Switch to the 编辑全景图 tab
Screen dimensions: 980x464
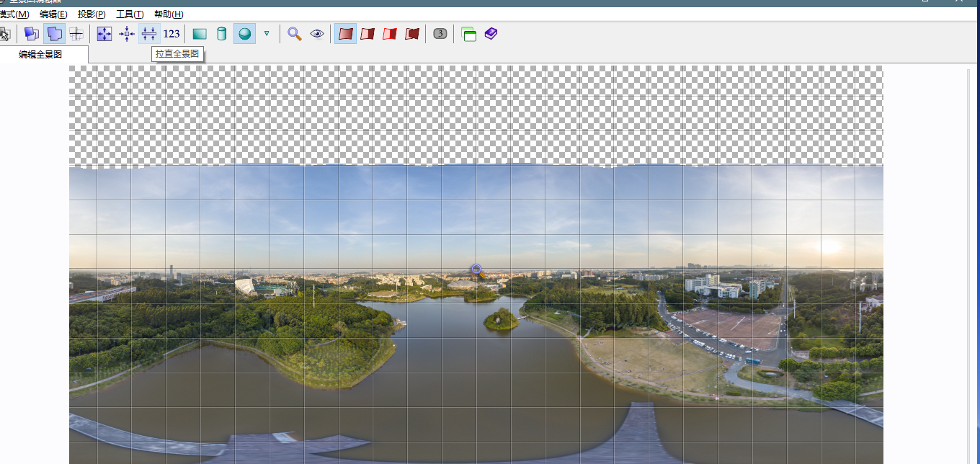click(x=40, y=54)
